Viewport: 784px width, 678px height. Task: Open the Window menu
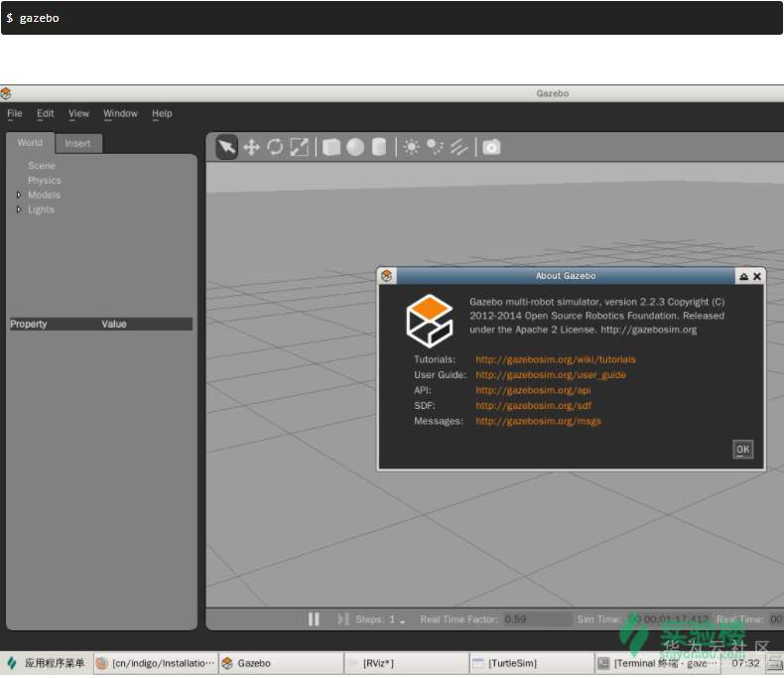click(x=120, y=113)
